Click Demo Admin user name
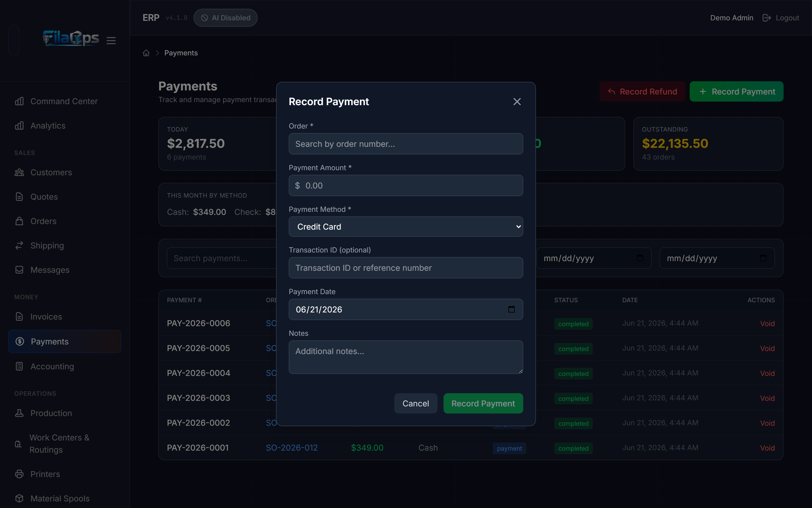 click(732, 18)
